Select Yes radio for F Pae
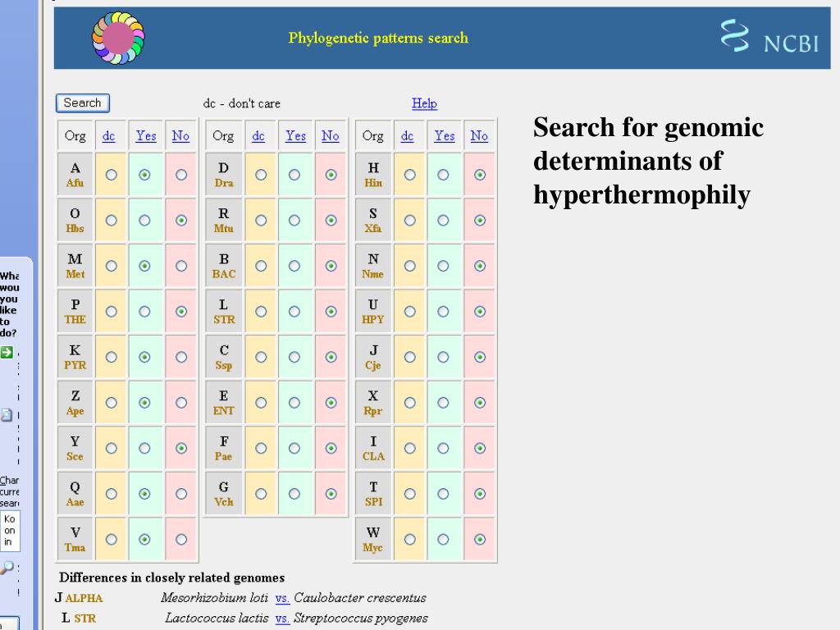Image resolution: width=840 pixels, height=630 pixels. pyautogui.click(x=294, y=448)
